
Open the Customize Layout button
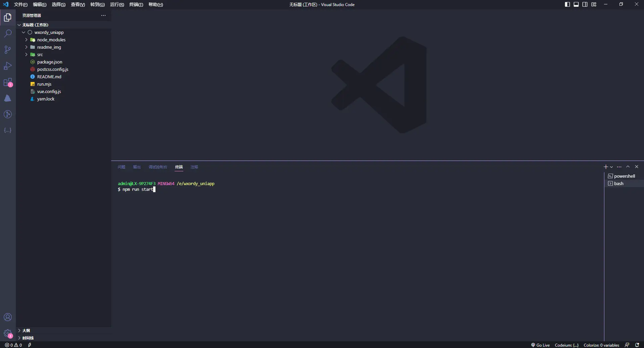(x=594, y=4)
